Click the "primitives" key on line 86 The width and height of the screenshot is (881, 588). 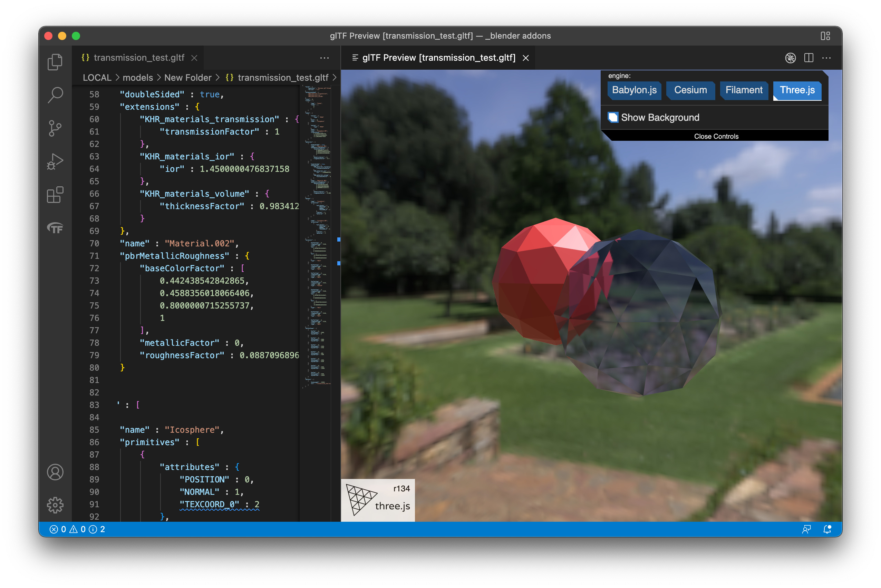pyautogui.click(x=149, y=442)
